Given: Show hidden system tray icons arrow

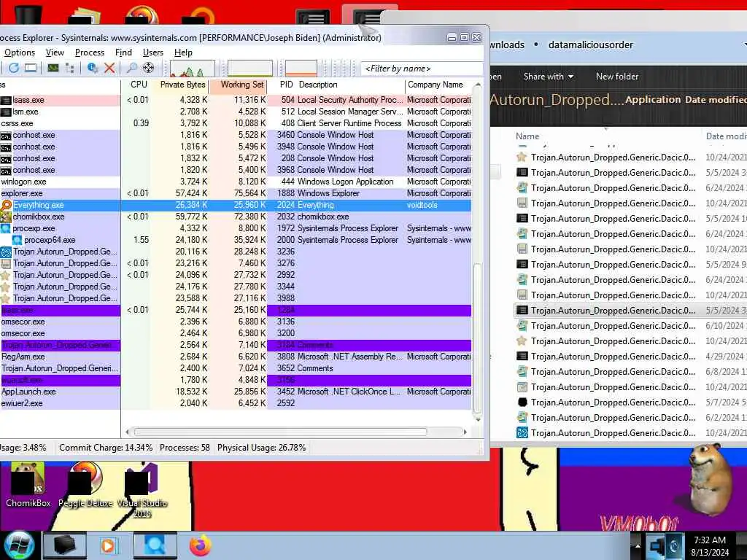Looking at the screenshot, I should (x=638, y=546).
